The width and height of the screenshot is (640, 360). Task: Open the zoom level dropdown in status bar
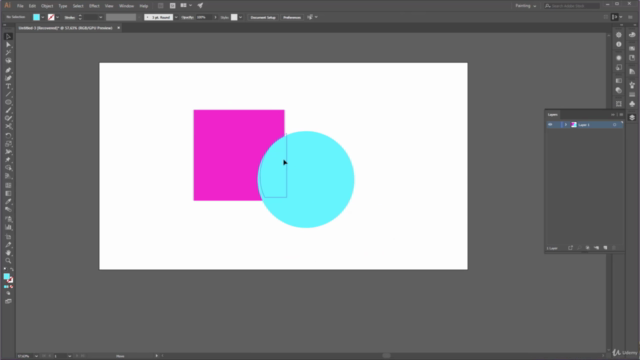click(36, 356)
